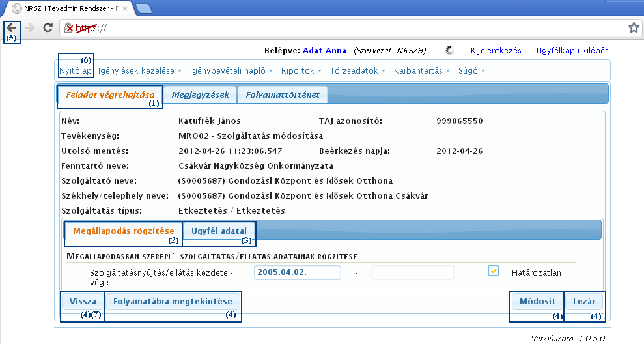Select Ügyfél adatai sub-tab

point(219,231)
